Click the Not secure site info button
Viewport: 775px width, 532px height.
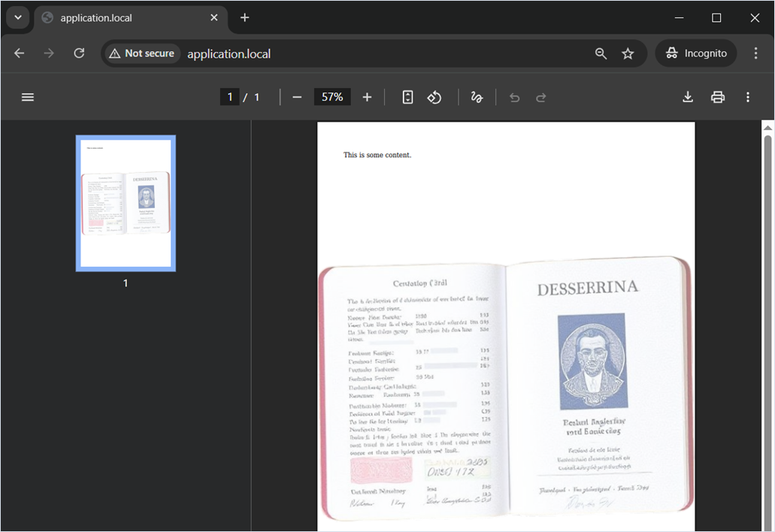pyautogui.click(x=141, y=53)
